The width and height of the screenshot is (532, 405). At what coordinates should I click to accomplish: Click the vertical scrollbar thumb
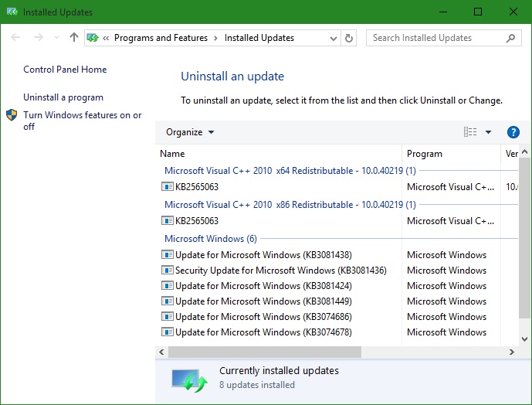pyautogui.click(x=524, y=238)
